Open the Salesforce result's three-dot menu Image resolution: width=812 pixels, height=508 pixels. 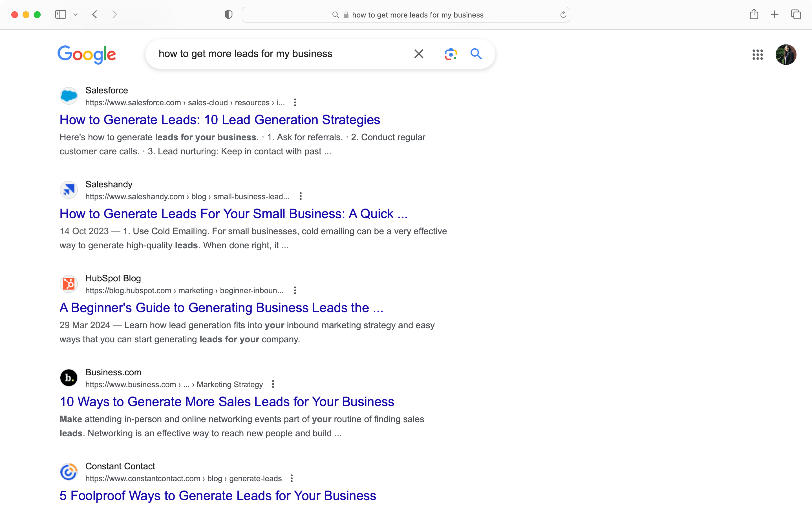[x=295, y=102]
